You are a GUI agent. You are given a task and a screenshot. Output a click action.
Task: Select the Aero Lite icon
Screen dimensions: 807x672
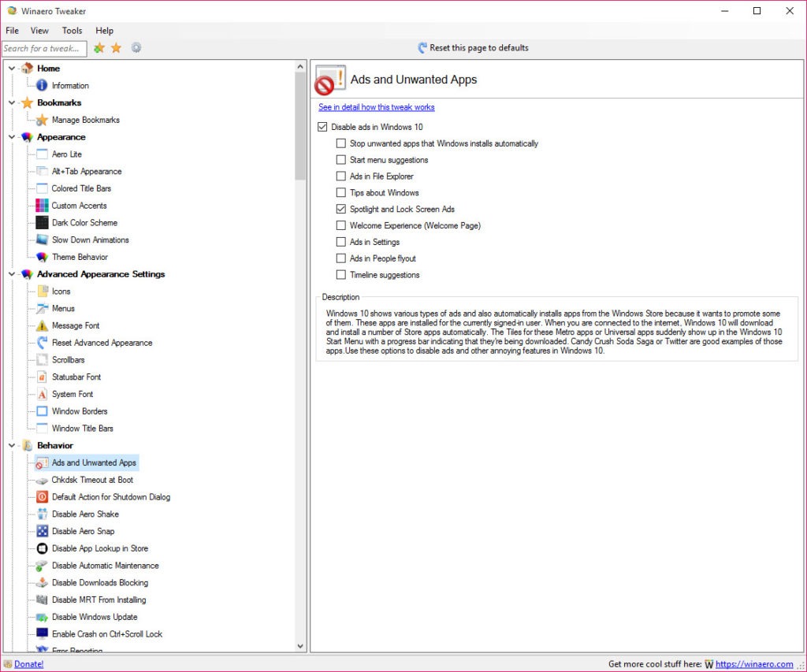[x=42, y=154]
